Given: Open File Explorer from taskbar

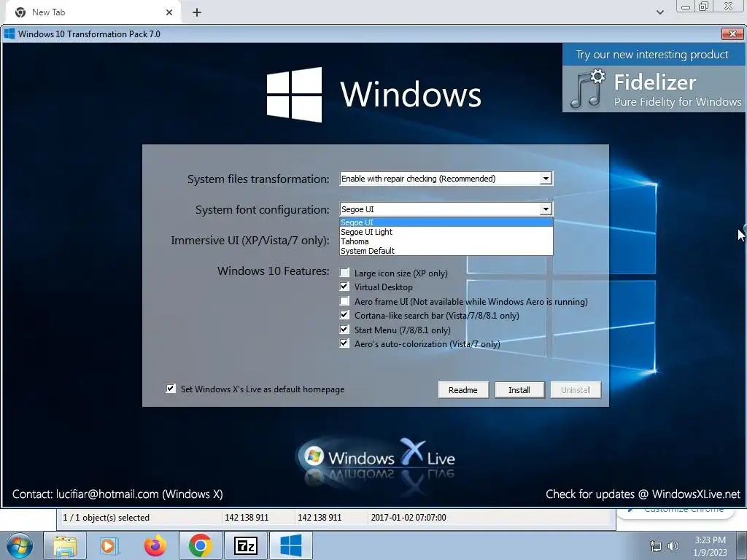Looking at the screenshot, I should pyautogui.click(x=65, y=545).
